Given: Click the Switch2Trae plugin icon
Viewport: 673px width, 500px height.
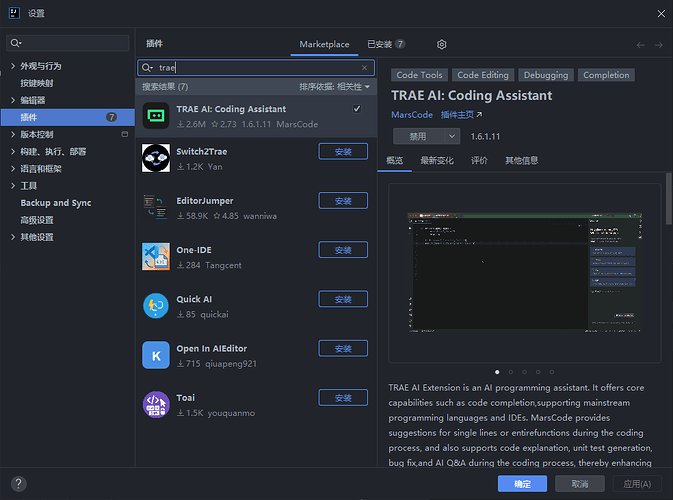Looking at the screenshot, I should [x=155, y=158].
